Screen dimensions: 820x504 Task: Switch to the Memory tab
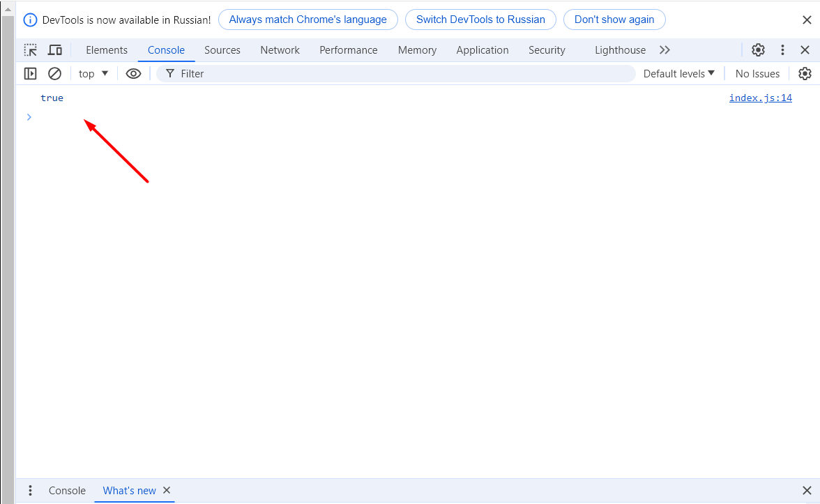[x=417, y=50]
